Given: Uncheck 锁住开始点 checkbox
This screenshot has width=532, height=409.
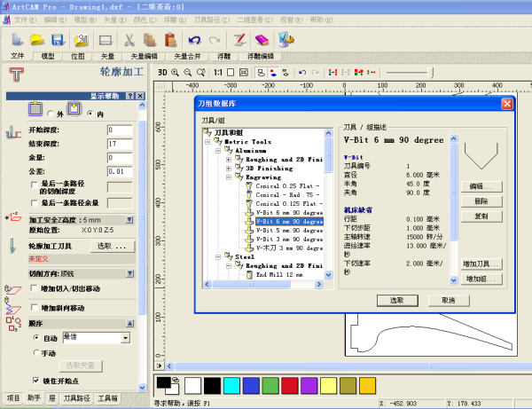Looking at the screenshot, I should pos(36,380).
